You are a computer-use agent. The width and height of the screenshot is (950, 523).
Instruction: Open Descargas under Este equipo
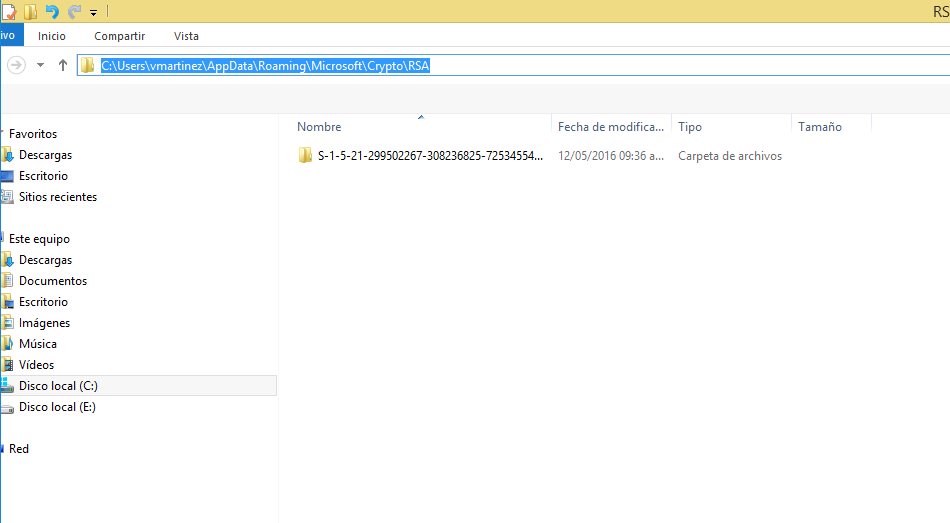click(45, 260)
